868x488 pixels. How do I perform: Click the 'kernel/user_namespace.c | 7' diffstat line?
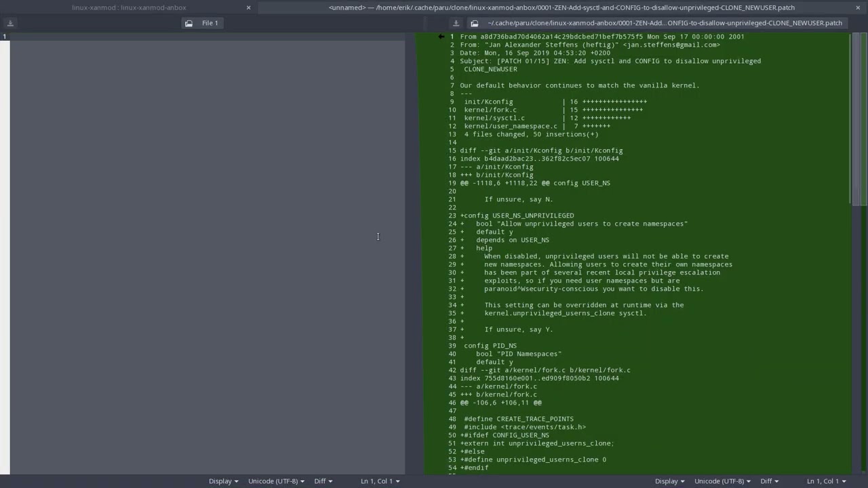pos(537,126)
